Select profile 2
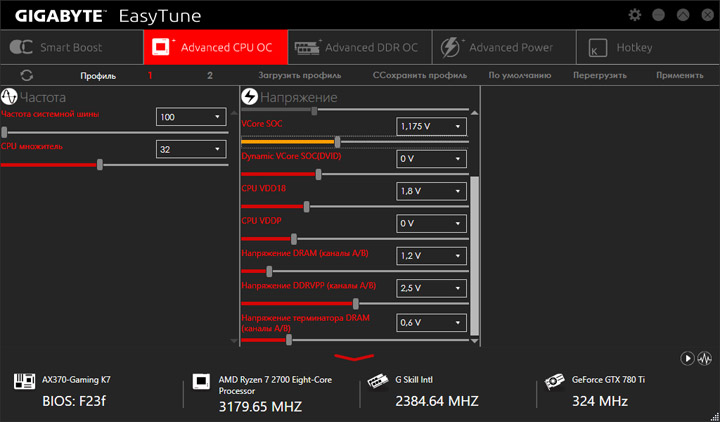Screen dimensions: 720x422 click(210, 75)
